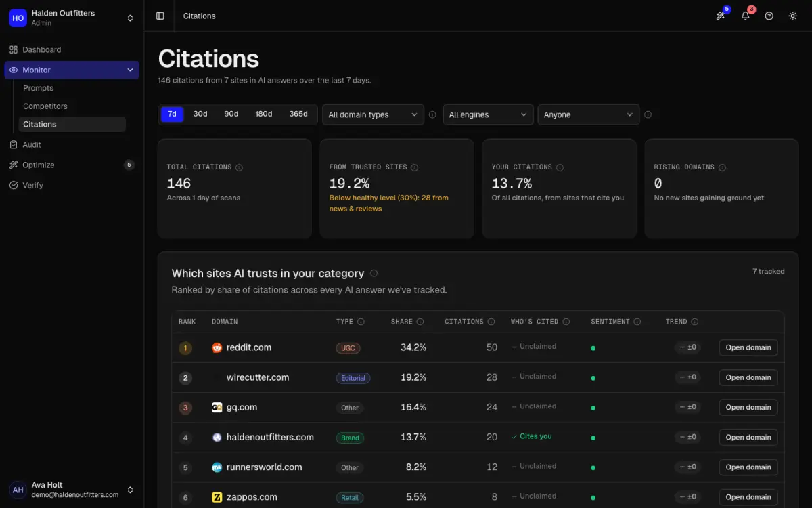Open domain for gq.com

748,407
